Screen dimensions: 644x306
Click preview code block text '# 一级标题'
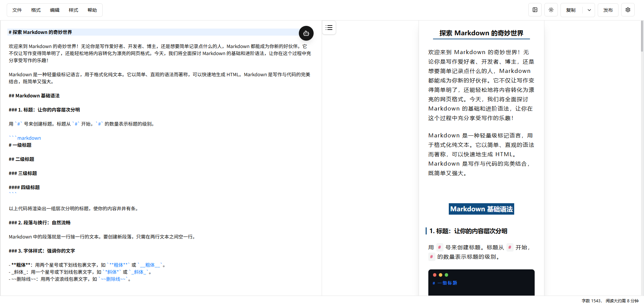(x=445, y=283)
